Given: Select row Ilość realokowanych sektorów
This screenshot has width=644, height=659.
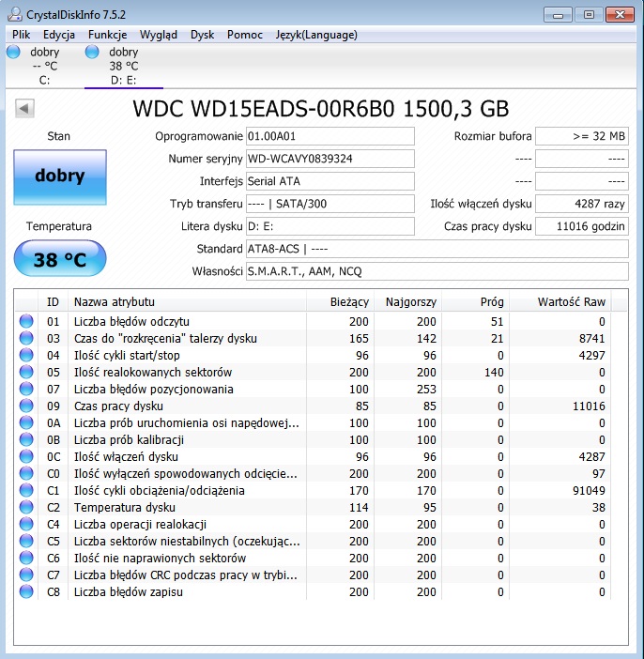Looking at the screenshot, I should [x=314, y=372].
